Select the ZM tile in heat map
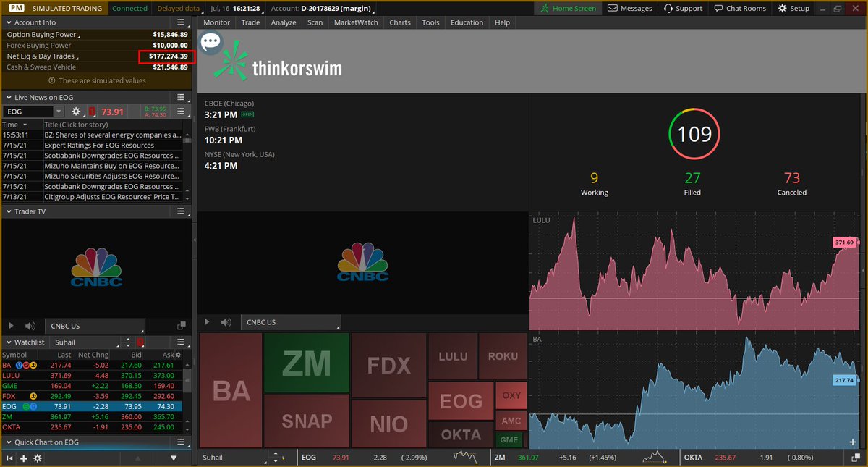Screen dimensions: 868x467 tap(307, 363)
